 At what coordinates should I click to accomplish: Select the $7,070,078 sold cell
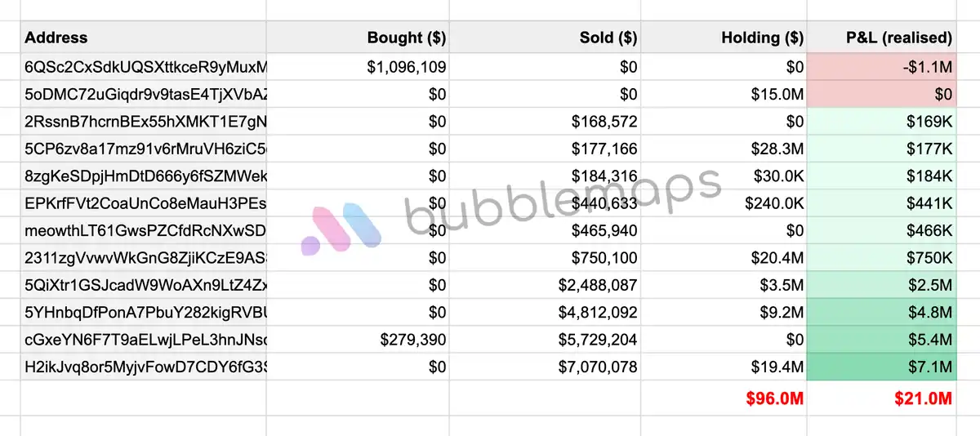[545, 367]
